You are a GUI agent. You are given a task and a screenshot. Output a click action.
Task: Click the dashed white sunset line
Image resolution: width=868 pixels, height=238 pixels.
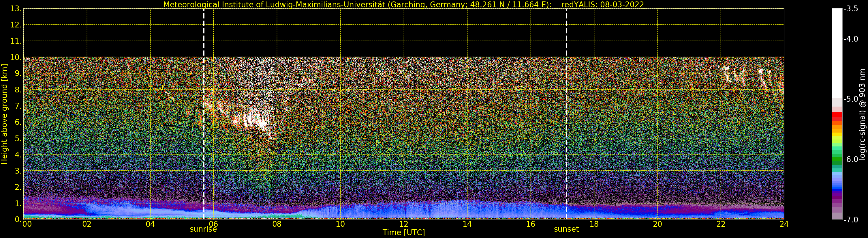[x=566, y=114]
